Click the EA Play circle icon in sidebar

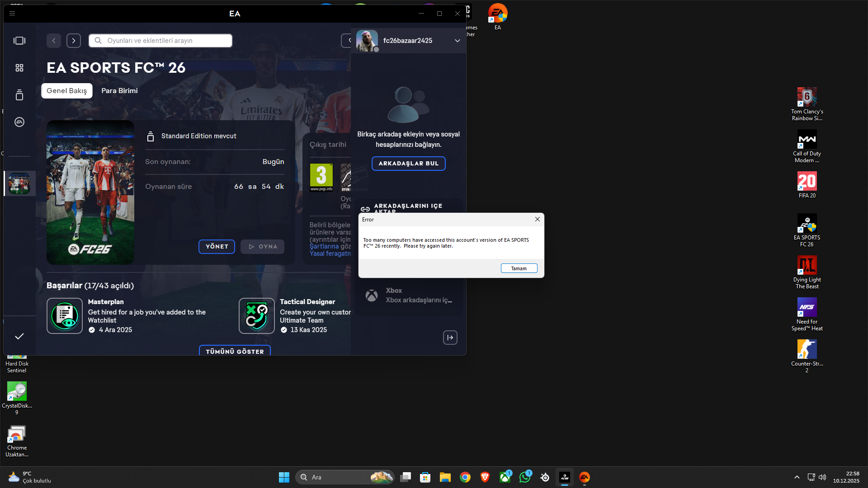[x=19, y=122]
